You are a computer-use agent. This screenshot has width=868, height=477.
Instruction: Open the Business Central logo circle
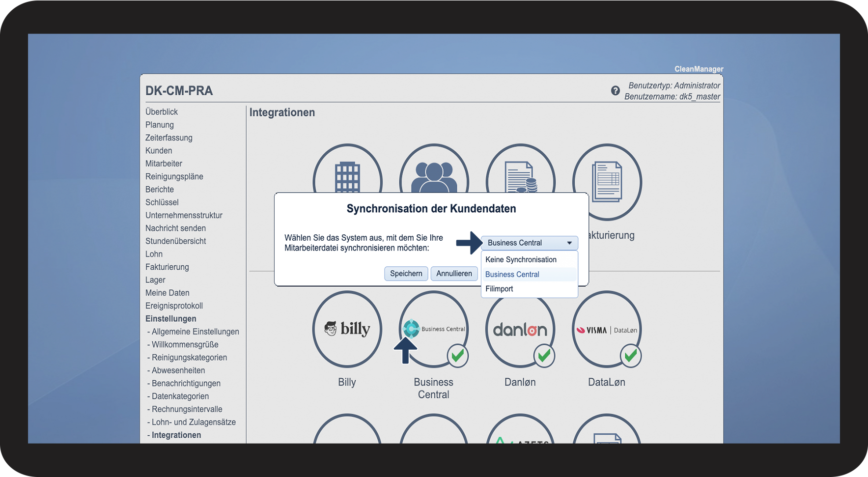(434, 329)
